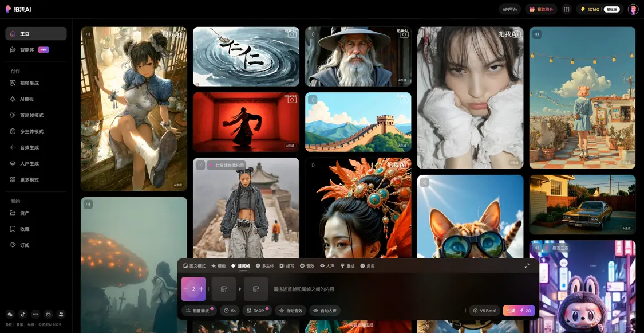
Task: Toggle the 自动人声 auto voice option
Action: [325, 311]
